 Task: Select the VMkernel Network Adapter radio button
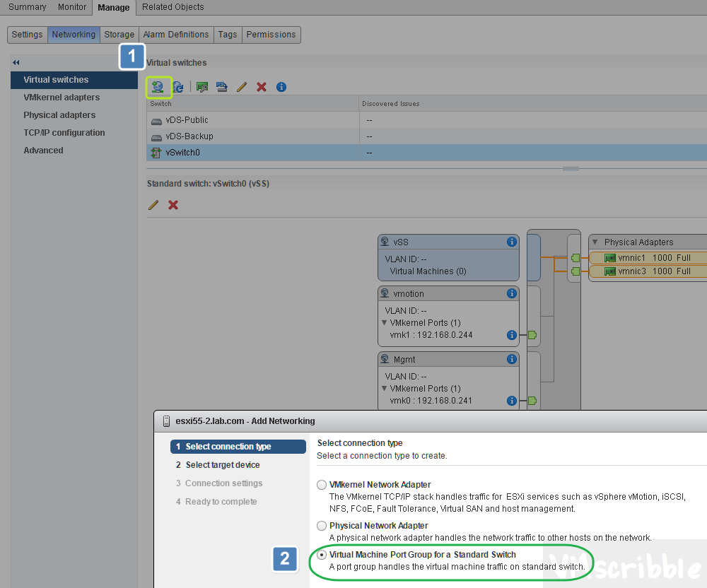point(322,485)
